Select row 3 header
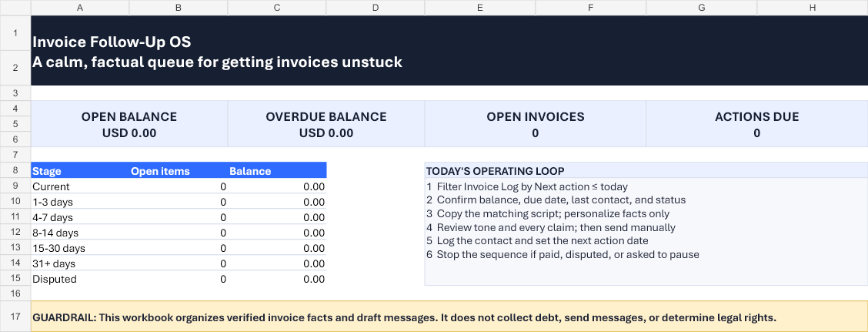The image size is (868, 332). click(x=15, y=93)
